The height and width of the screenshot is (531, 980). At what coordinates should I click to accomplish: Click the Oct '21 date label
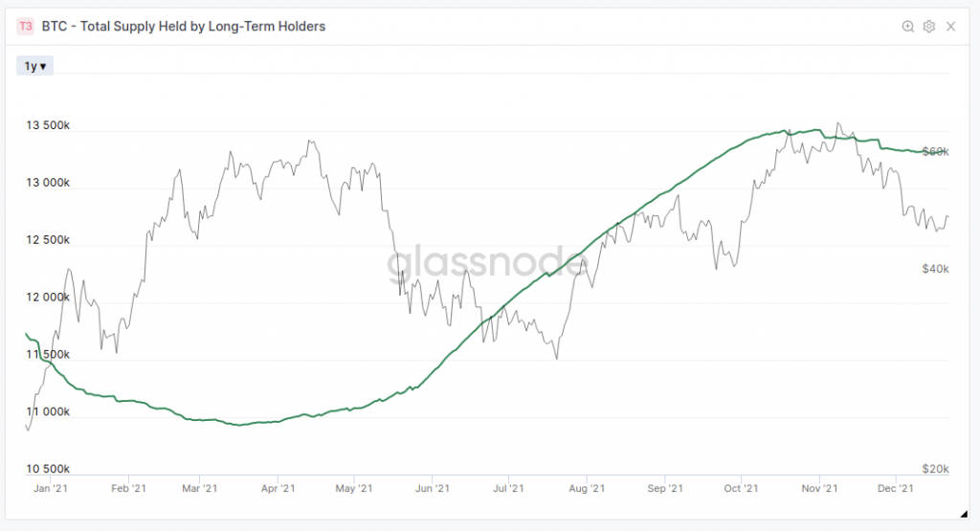pos(741,488)
